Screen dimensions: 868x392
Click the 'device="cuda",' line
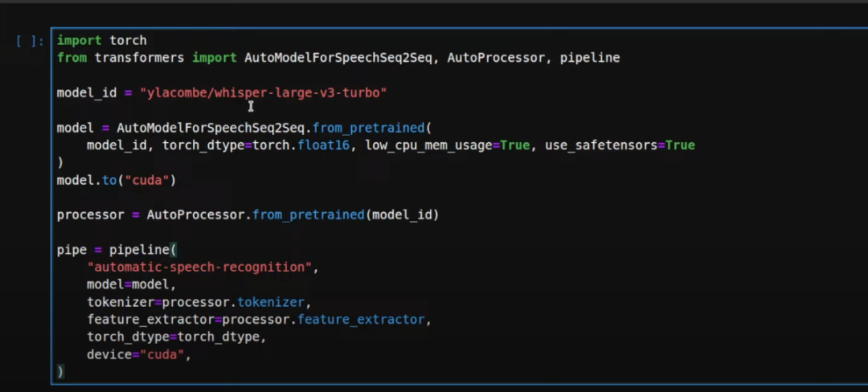(x=139, y=354)
